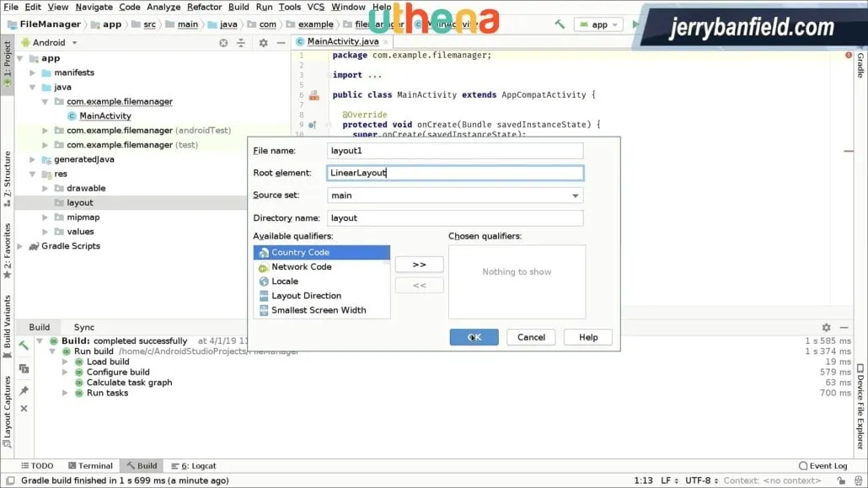The image size is (868, 488).
Task: Open the Refactor menu
Action: [204, 7]
